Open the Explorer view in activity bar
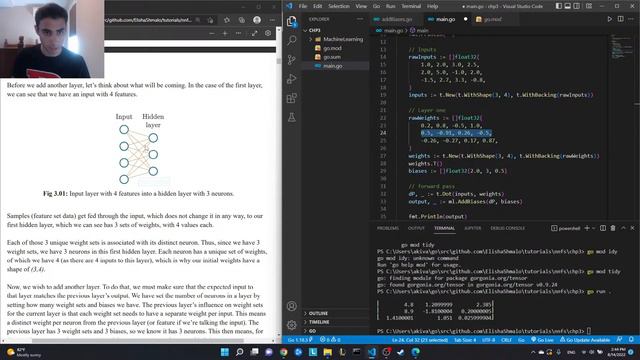Screen dimensions: 640x360 coord(291,21)
